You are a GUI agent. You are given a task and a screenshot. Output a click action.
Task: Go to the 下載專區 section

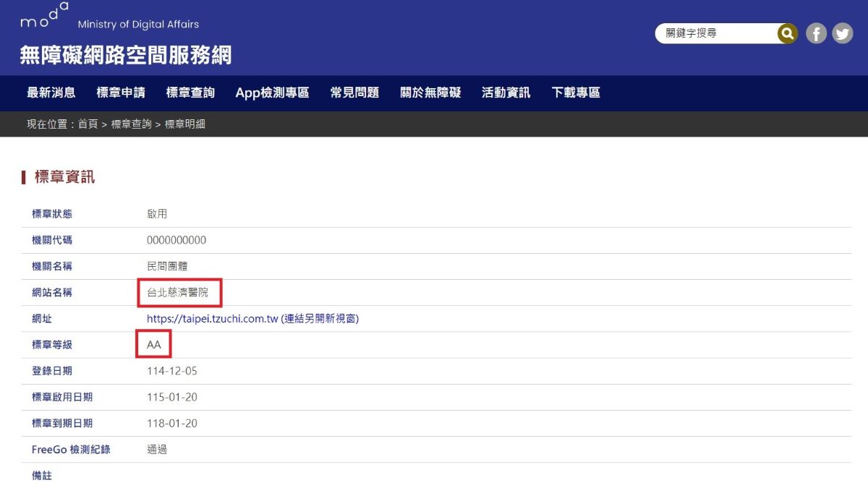[574, 93]
